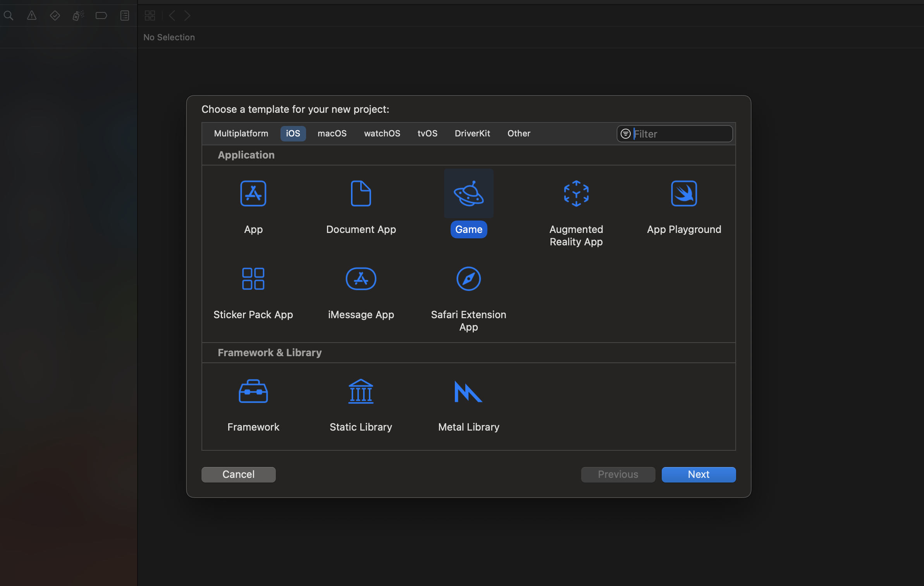
Task: Click the Filter text field
Action: coord(682,134)
